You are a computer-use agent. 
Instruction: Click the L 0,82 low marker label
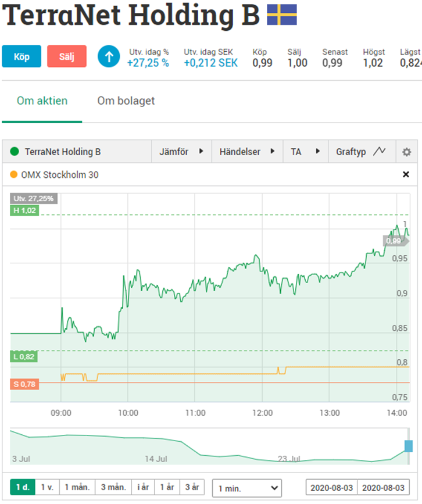click(x=24, y=356)
